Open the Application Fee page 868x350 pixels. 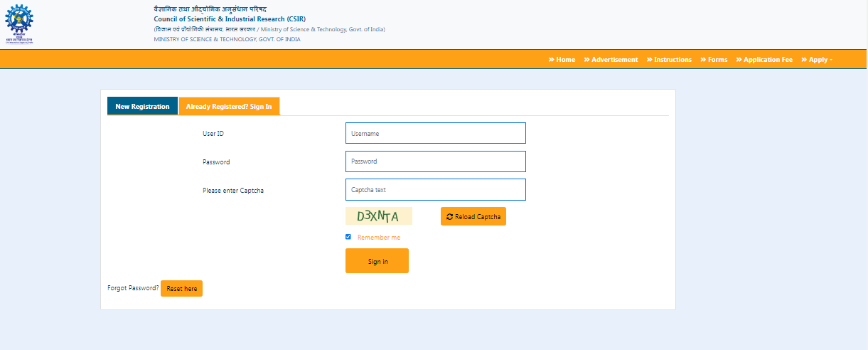(x=764, y=60)
